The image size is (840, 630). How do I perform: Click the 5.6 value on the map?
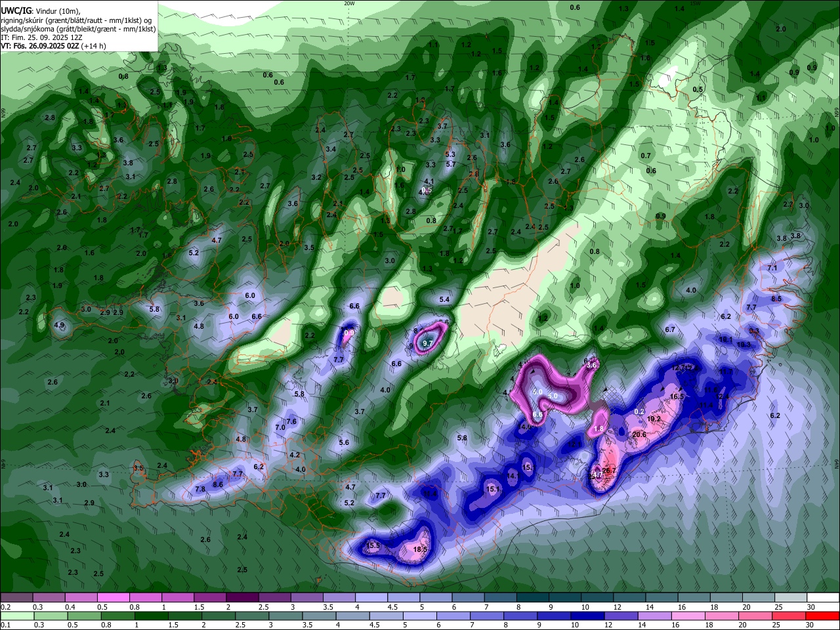pos(344,443)
